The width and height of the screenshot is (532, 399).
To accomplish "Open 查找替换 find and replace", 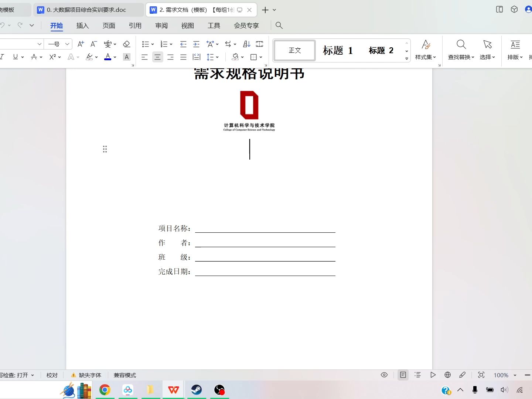I will coord(461,50).
